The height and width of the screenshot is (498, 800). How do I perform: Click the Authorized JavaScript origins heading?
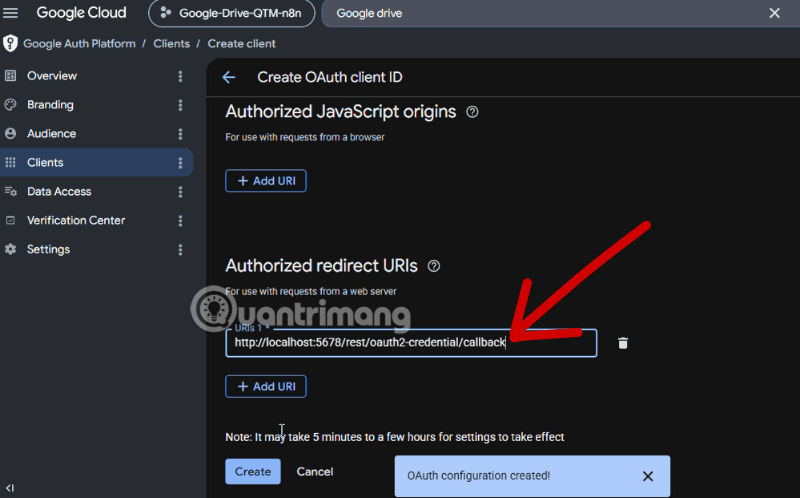coord(341,112)
